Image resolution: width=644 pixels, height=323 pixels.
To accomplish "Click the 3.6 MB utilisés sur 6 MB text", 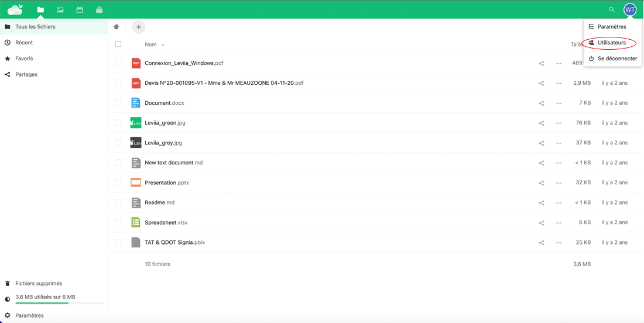I will (x=45, y=297).
